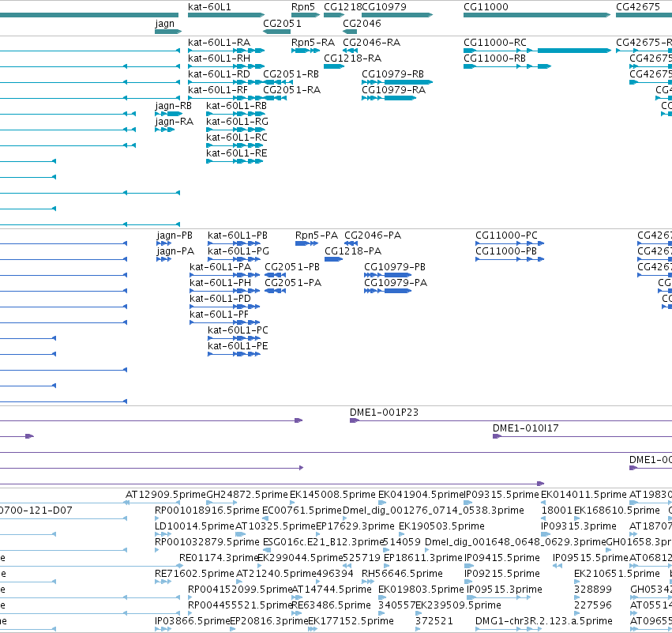The height and width of the screenshot is (633, 672).
Task: Click the kat-60L1 gene label
Action: point(209,7)
